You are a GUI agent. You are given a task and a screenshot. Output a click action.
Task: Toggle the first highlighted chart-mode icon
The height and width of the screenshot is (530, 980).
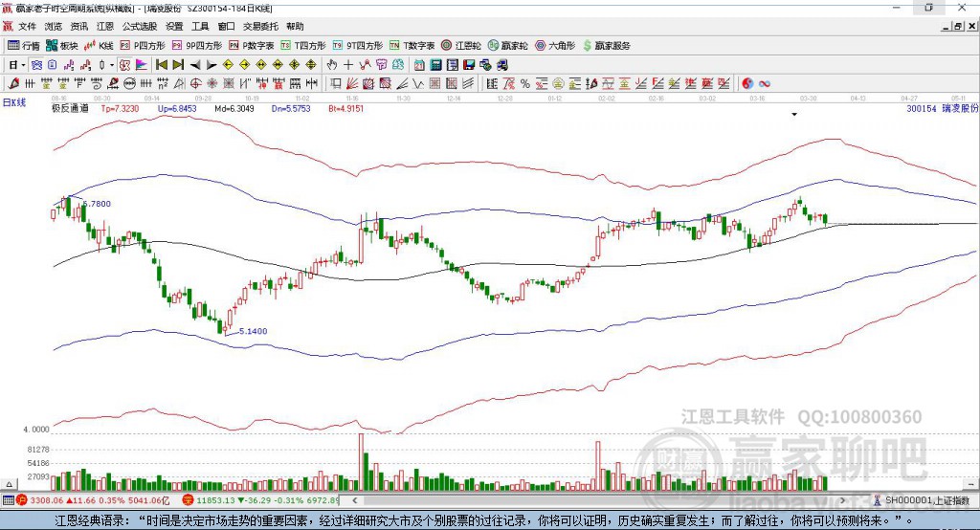[x=36, y=65]
